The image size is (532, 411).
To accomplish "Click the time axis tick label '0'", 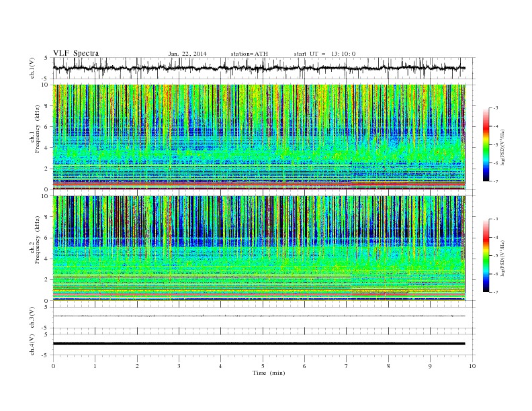I will (53, 366).
